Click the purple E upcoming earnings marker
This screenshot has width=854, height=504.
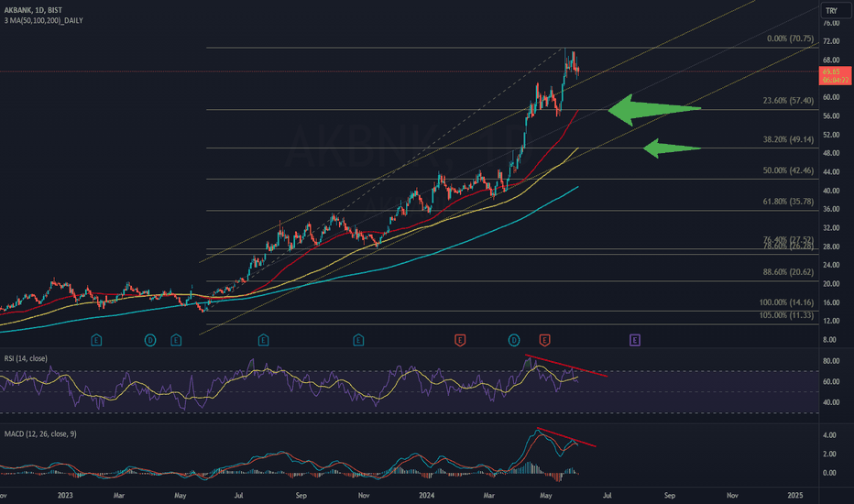(x=635, y=341)
